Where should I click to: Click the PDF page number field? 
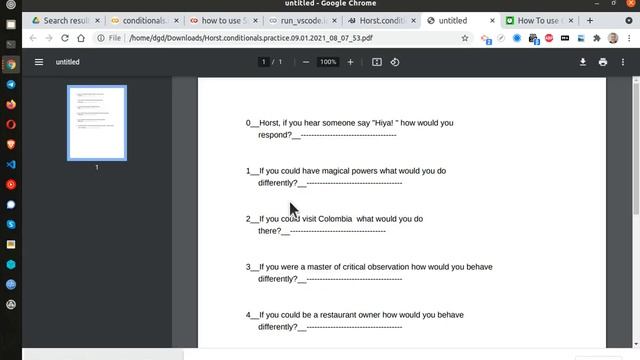pyautogui.click(x=264, y=62)
